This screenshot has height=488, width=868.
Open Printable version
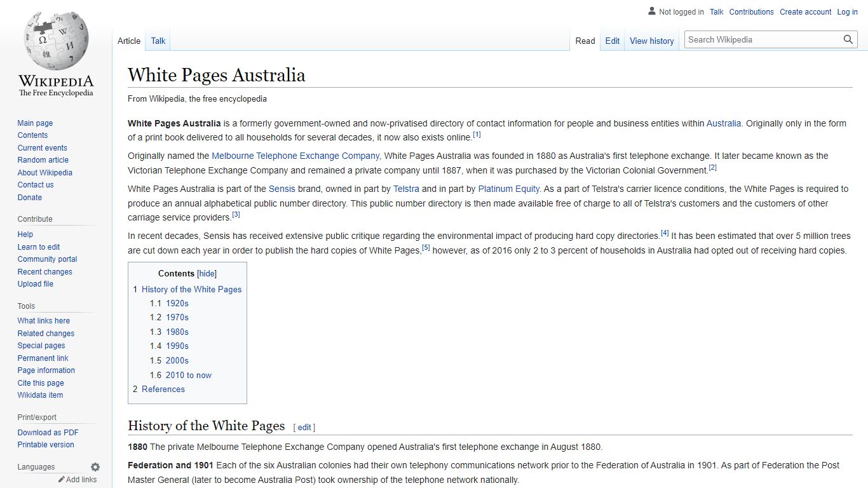[x=46, y=445]
